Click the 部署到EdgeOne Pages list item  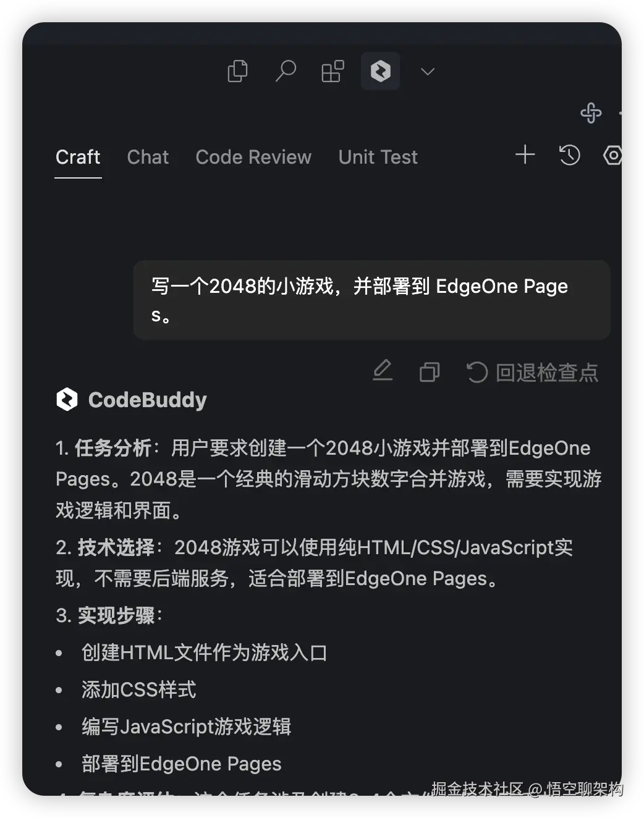pyautogui.click(x=182, y=764)
